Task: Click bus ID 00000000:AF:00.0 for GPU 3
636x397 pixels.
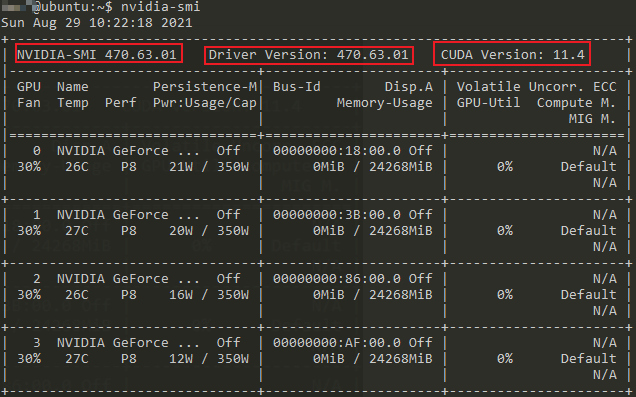Action: coord(337,343)
